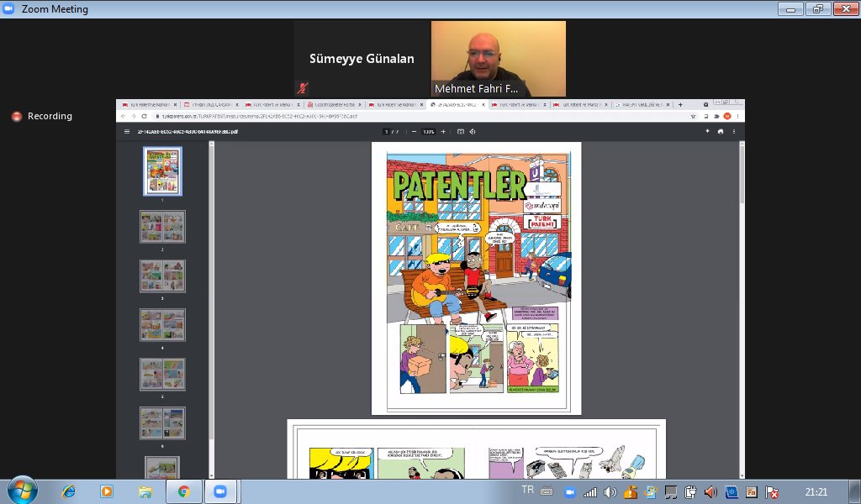Click Mehmet Fahri participant video tile
This screenshot has width=861, height=504.
498,59
